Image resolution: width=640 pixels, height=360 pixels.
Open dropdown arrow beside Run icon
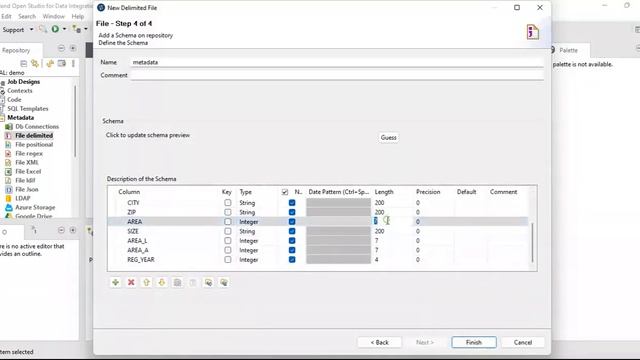[64, 29]
